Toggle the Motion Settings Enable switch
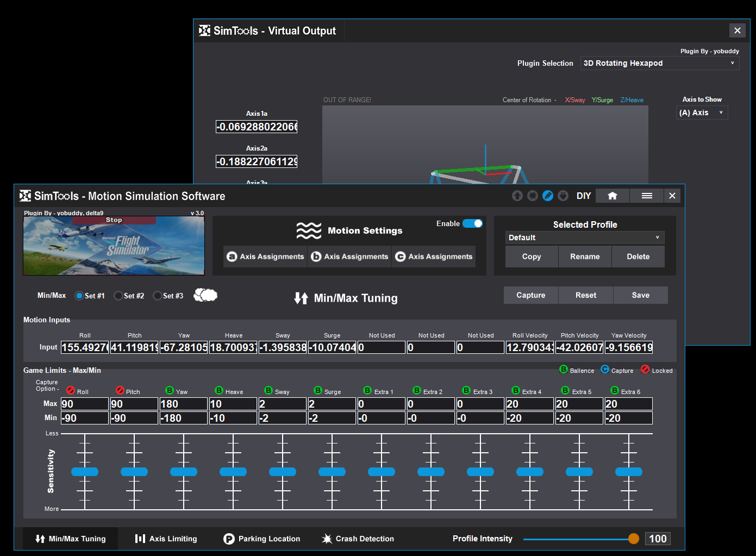 point(472,223)
